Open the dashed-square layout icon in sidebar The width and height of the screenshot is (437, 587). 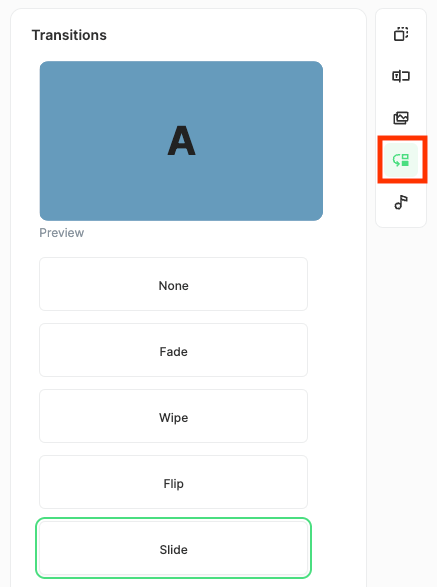tap(401, 34)
